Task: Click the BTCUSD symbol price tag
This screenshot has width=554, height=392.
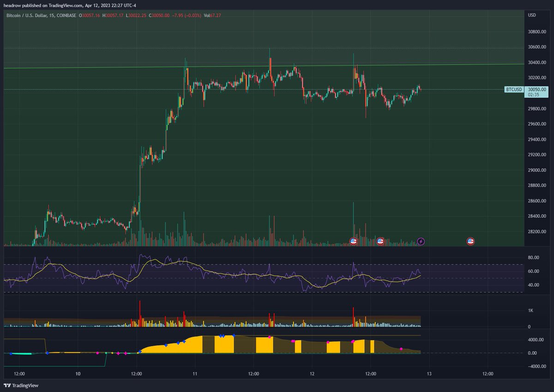Action: (514, 90)
